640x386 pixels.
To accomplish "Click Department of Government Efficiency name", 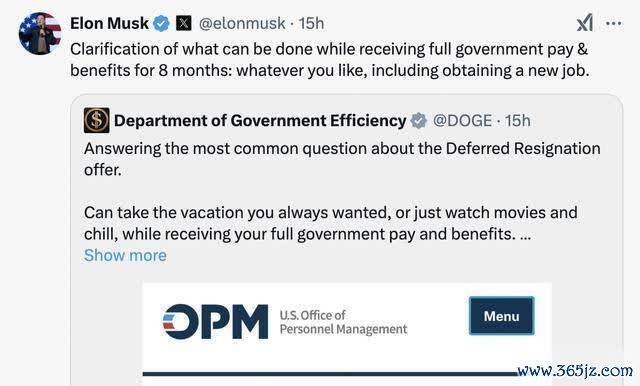I will 260,121.
